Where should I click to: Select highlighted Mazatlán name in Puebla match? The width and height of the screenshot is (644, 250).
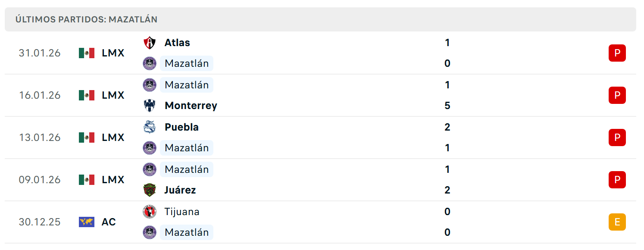tap(187, 148)
